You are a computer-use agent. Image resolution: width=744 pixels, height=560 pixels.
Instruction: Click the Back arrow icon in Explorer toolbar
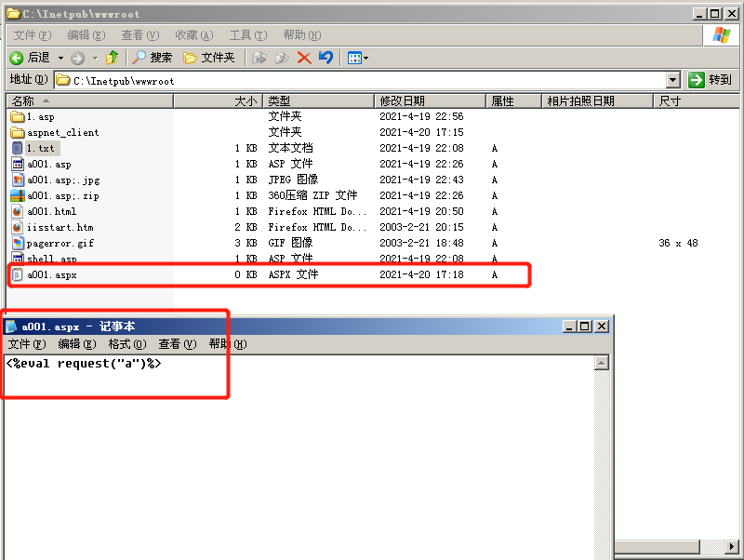(x=16, y=58)
